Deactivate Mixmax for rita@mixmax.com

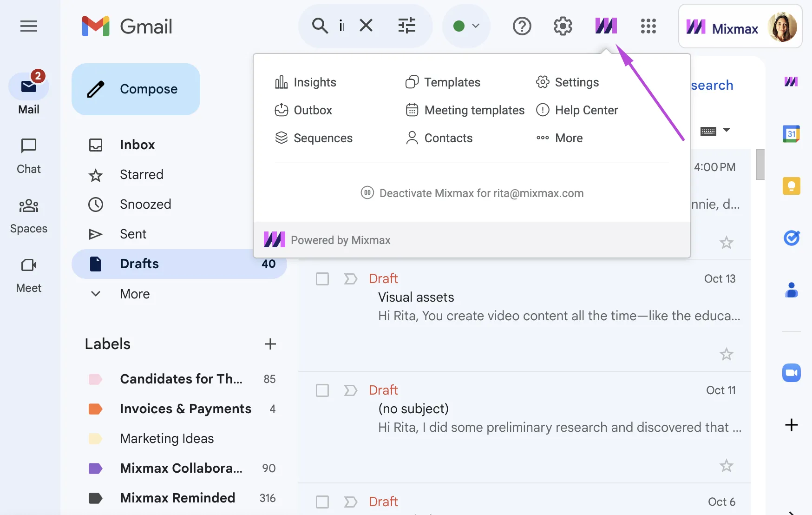tap(472, 193)
